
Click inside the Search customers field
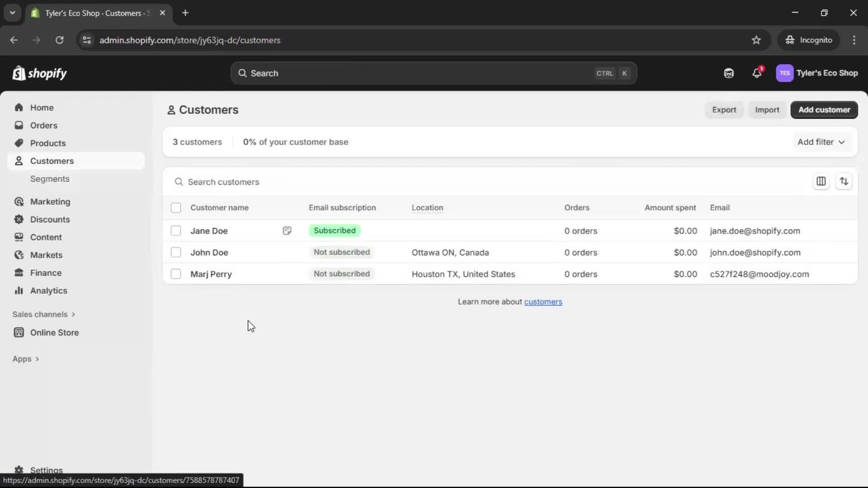[x=316, y=182]
